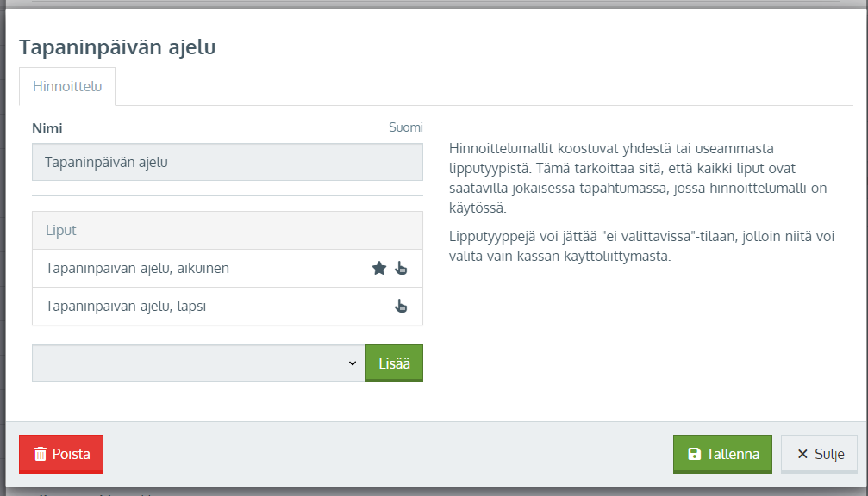Open the Hinnoittelu tab
The image size is (868, 496).
[67, 86]
